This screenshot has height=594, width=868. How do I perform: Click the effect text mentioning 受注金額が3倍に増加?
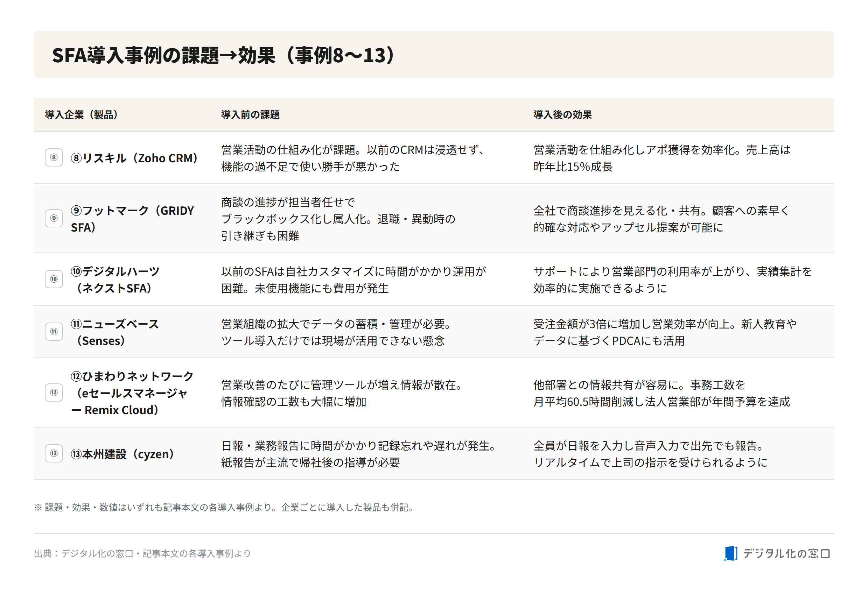[665, 332]
